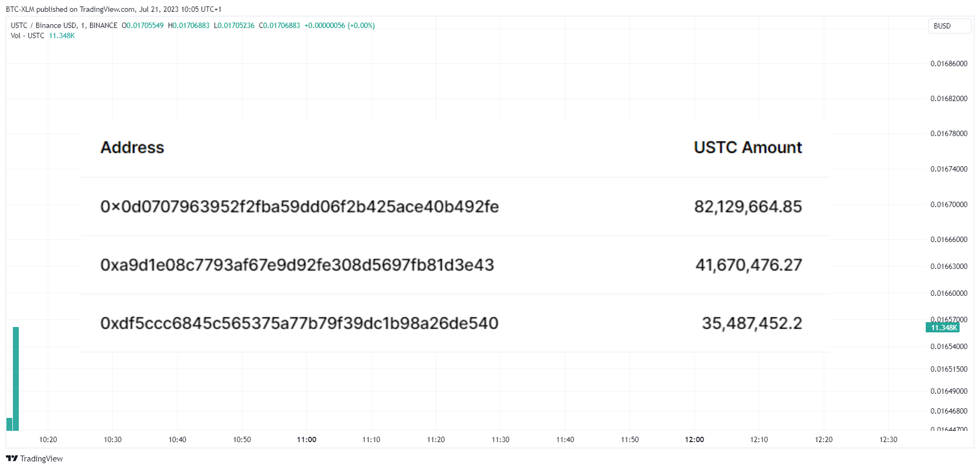Image resolution: width=980 pixels, height=469 pixels.
Task: Click the 0.01674000 price axis label
Action: (x=949, y=169)
